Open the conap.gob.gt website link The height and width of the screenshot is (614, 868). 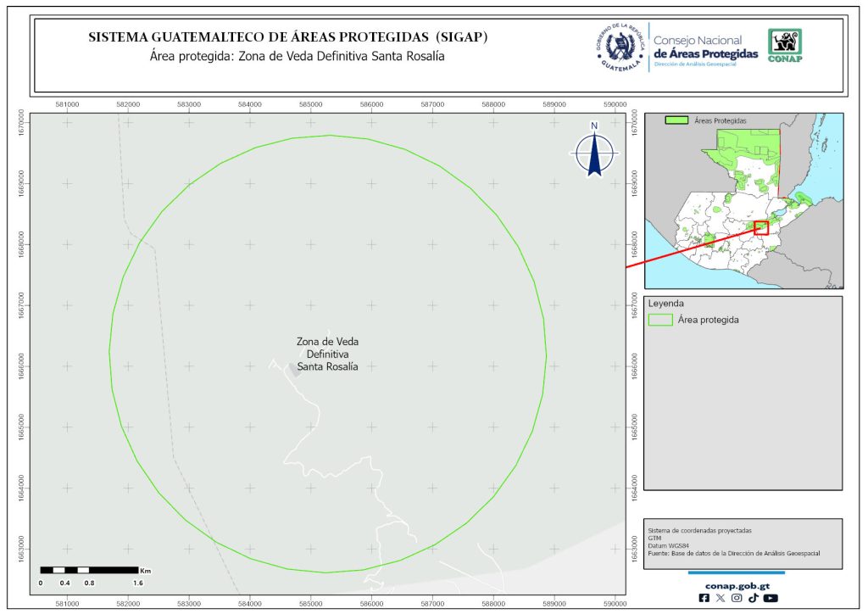coord(736,584)
